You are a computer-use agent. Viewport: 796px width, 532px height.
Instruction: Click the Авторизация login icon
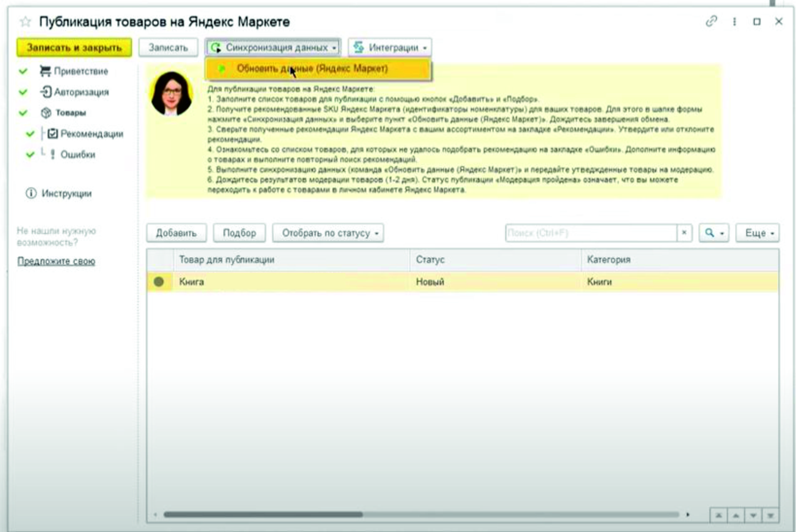pos(46,92)
